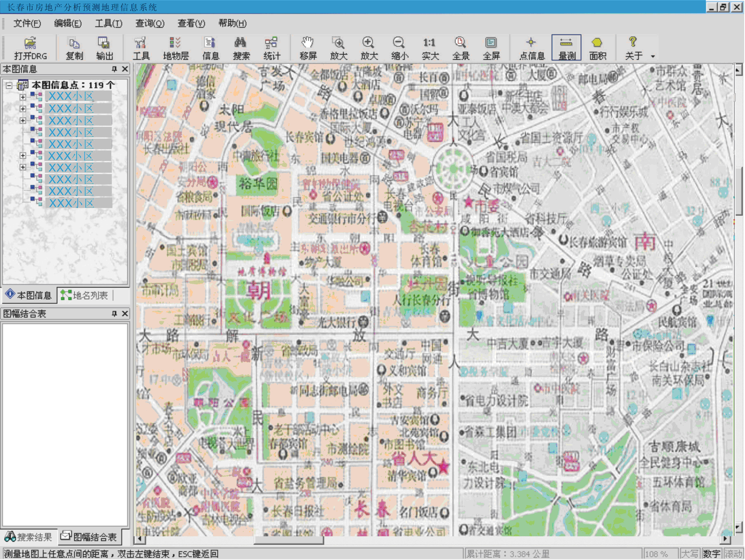745x560 pixels.
Task: Open the toolbar overflow dropdown arrow
Action: click(x=653, y=56)
